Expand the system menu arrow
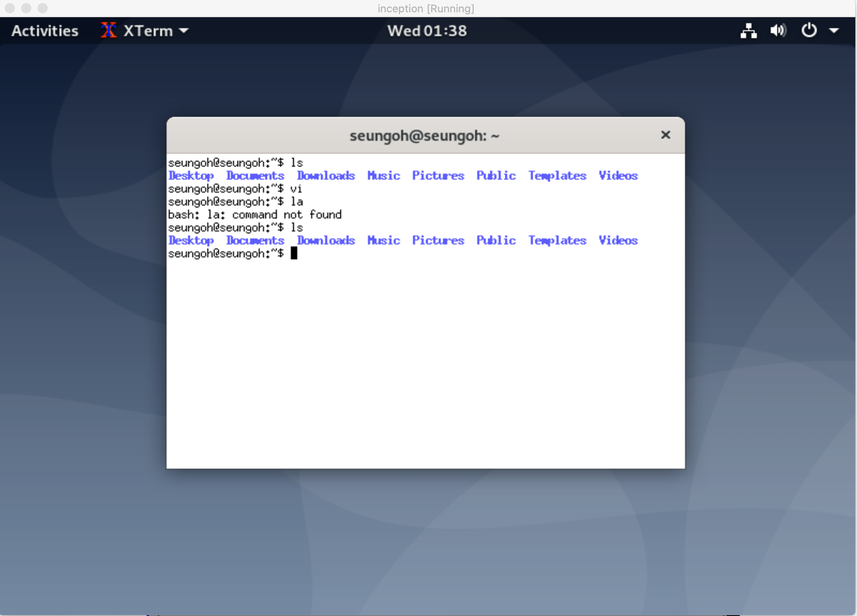This screenshot has height=616, width=857. click(x=834, y=31)
